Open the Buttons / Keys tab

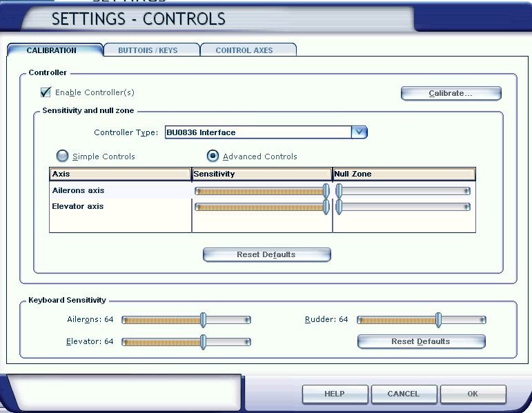click(x=152, y=50)
